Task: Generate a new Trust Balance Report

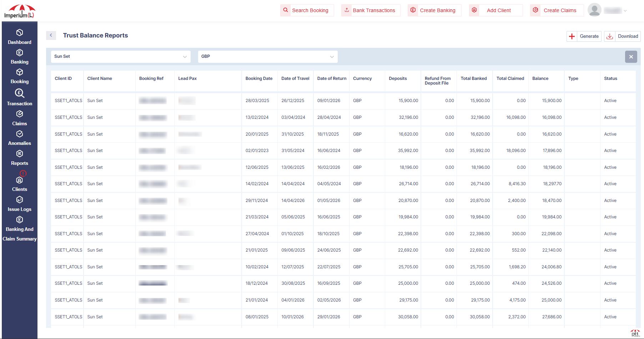Action: click(584, 36)
